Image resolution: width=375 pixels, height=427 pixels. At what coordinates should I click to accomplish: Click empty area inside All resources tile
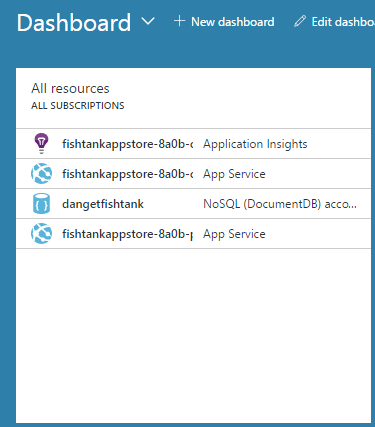pos(193,333)
